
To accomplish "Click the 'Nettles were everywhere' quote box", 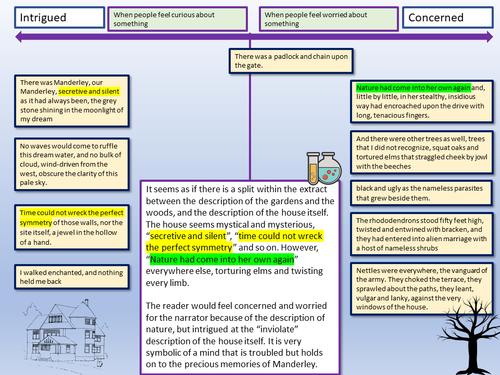I will pyautogui.click(x=422, y=289).
